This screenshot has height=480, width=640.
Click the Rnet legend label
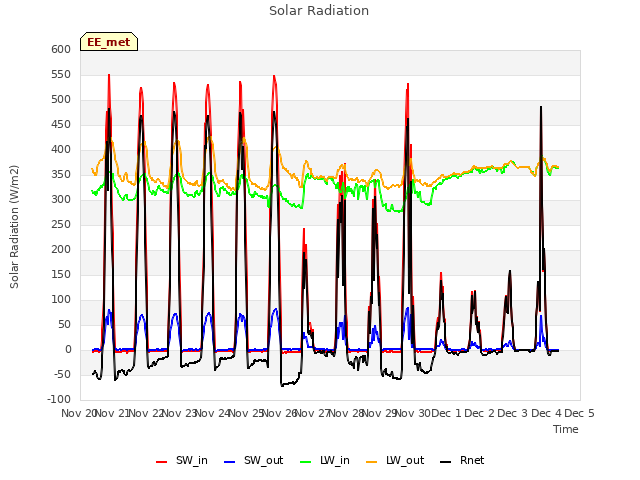pyautogui.click(x=472, y=460)
